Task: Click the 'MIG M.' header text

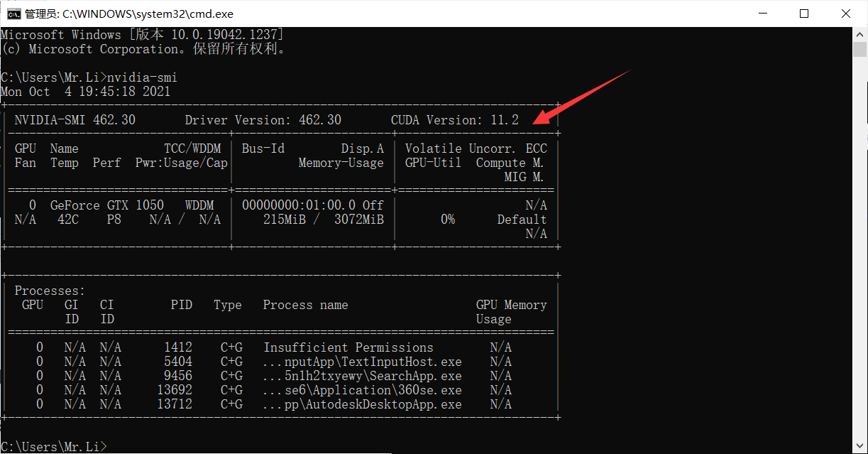Action: point(526,177)
